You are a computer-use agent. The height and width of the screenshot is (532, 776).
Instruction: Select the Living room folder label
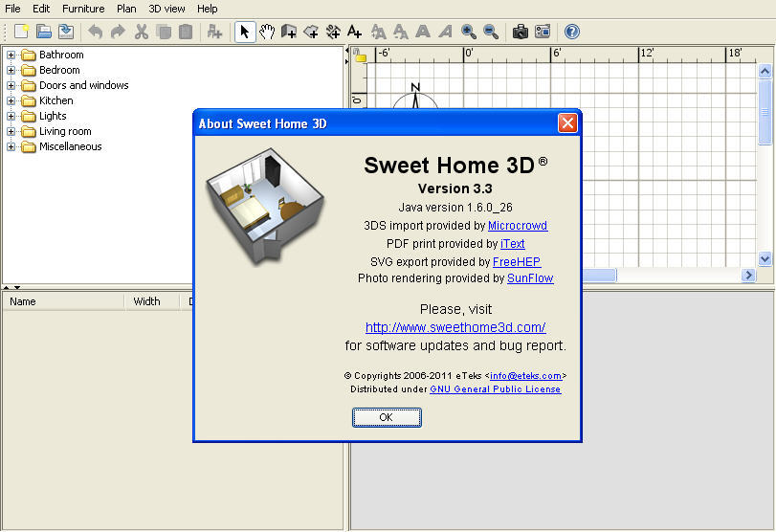click(65, 131)
